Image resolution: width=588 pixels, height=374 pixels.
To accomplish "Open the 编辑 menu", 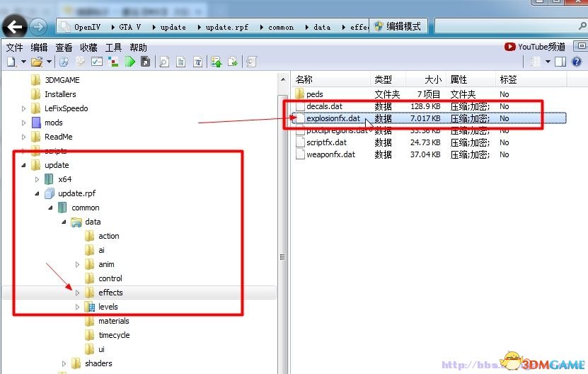I will [x=39, y=47].
